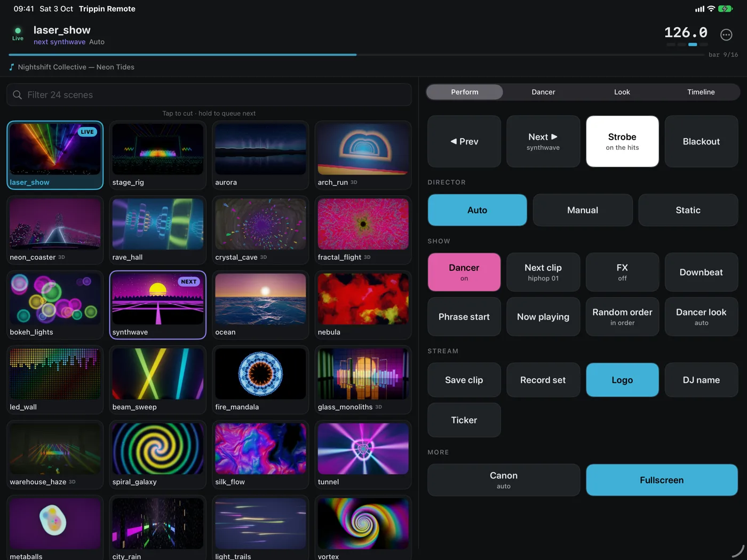Click the bar progress track

tap(356, 54)
